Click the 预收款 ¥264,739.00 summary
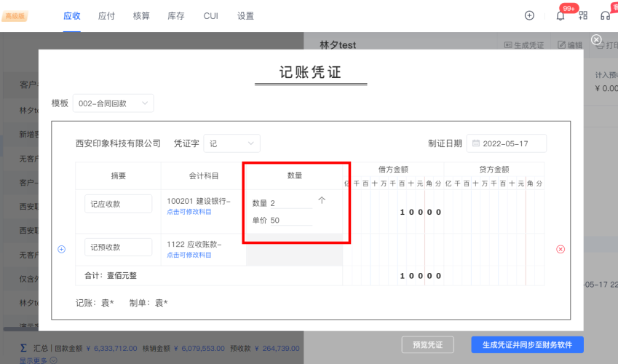Viewport: 618px width, 364px height. point(265,349)
